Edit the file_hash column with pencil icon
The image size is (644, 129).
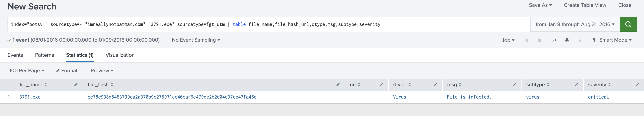point(338,85)
